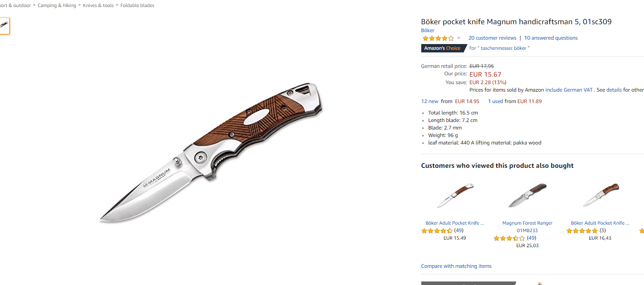Open the include German VAT link

tap(569, 90)
